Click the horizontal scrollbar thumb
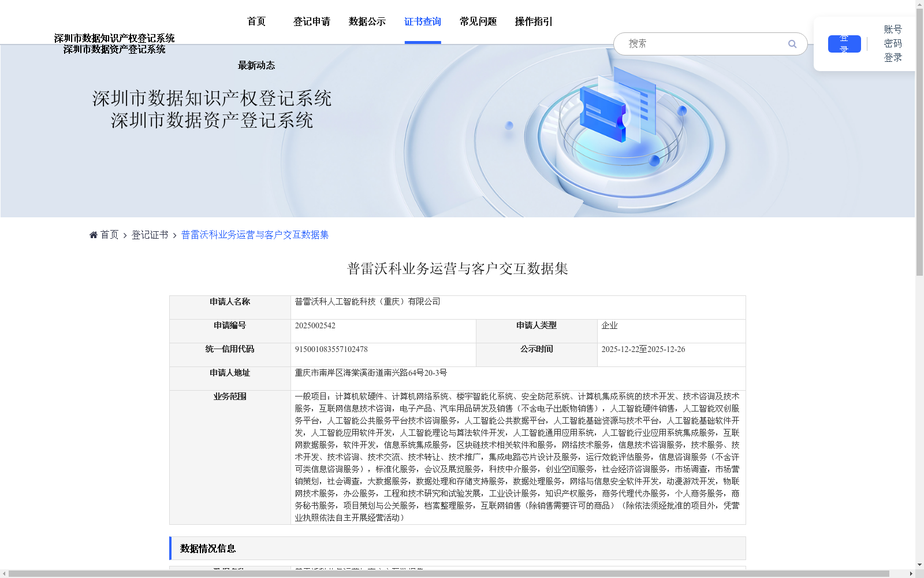Screen dimensions: 924x578 coord(449,574)
